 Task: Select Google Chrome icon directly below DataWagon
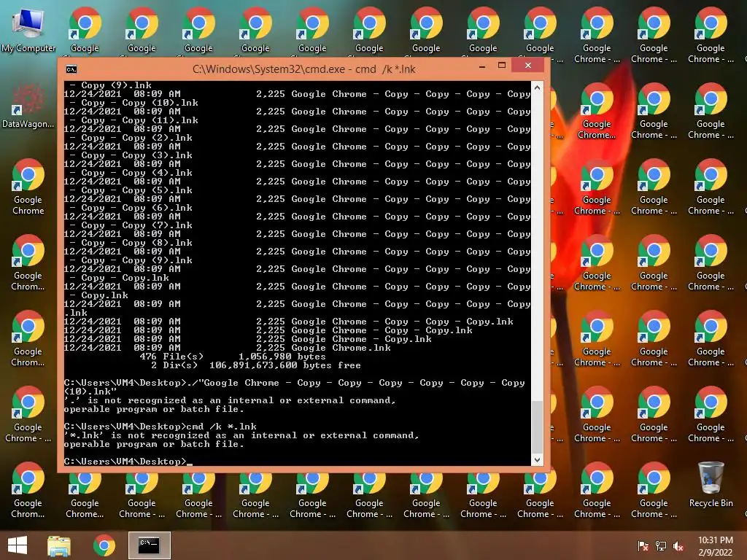(x=28, y=187)
